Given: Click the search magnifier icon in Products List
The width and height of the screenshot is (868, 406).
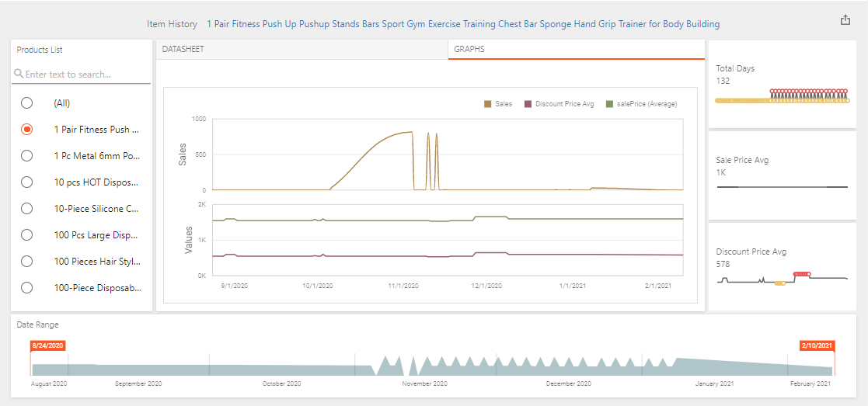Looking at the screenshot, I should click(x=19, y=74).
